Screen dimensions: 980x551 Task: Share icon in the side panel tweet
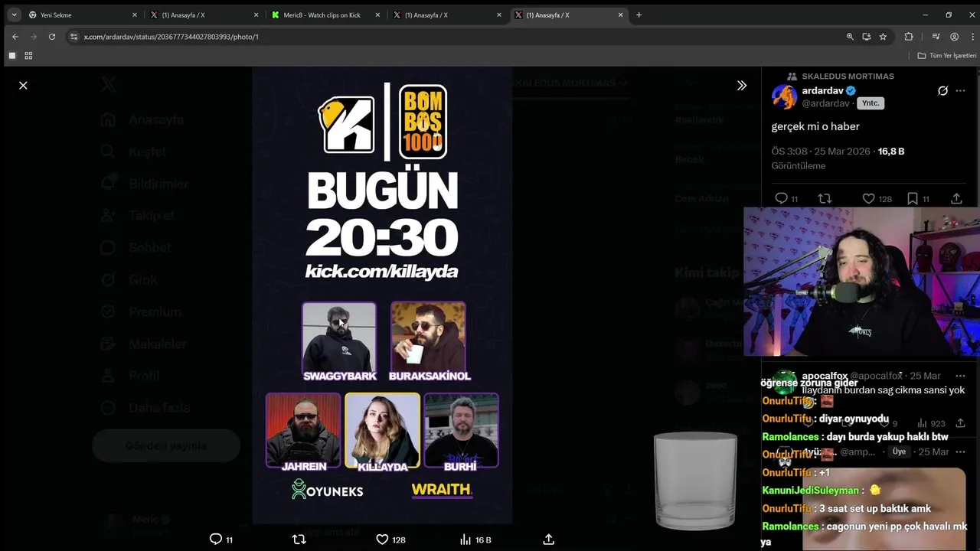coord(956,198)
